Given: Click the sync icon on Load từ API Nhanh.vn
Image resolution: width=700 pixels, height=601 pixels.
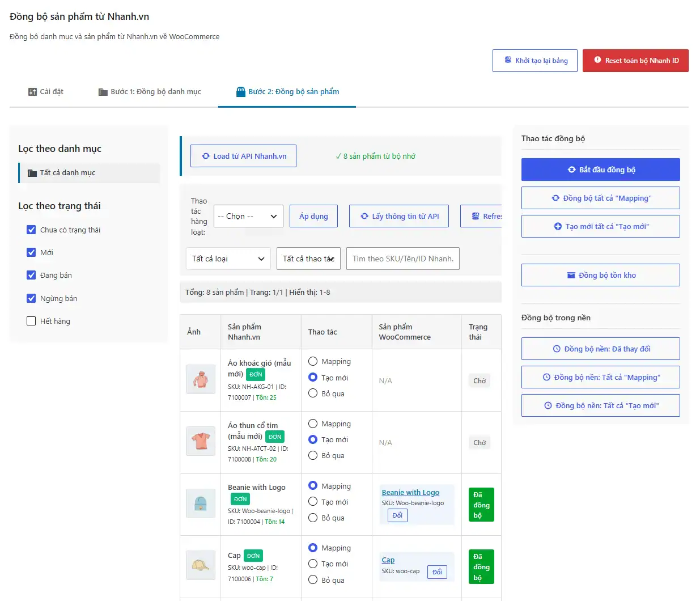Looking at the screenshot, I should [x=206, y=156].
